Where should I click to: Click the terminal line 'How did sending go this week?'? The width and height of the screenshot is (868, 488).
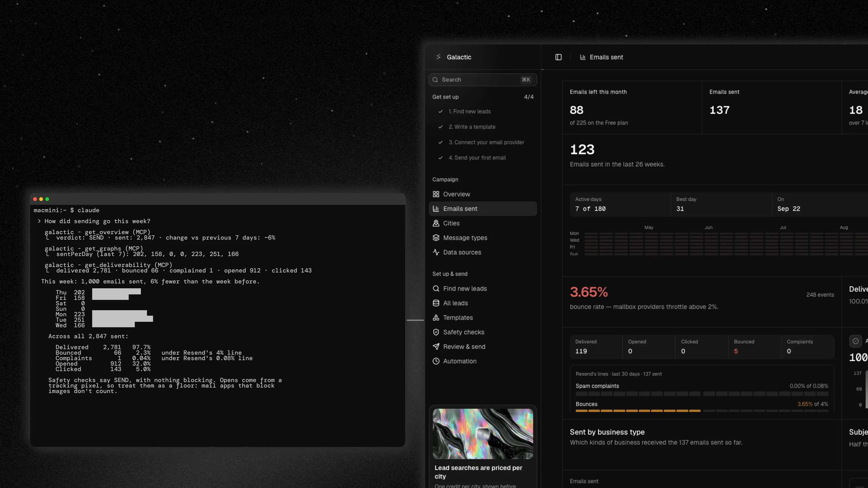click(x=97, y=221)
